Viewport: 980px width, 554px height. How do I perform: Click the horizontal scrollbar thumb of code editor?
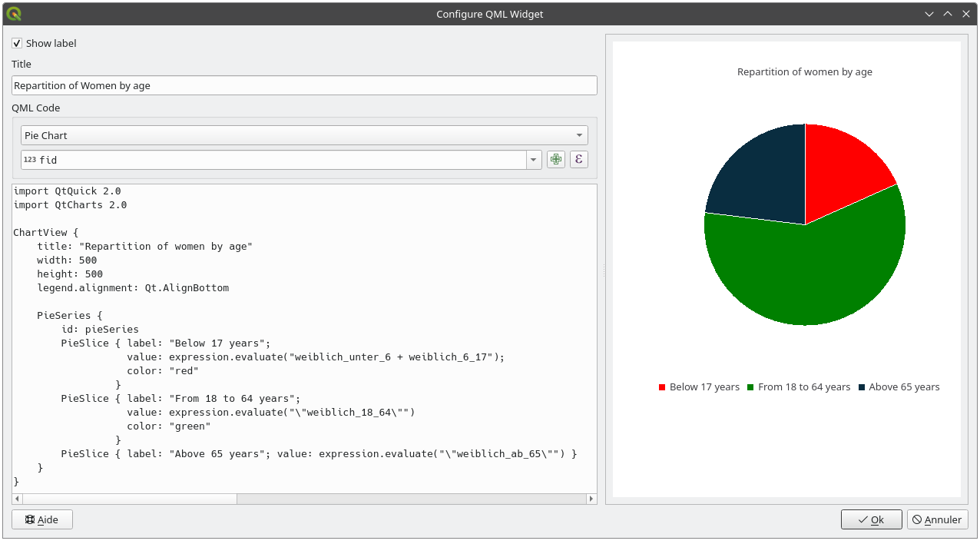(123, 499)
